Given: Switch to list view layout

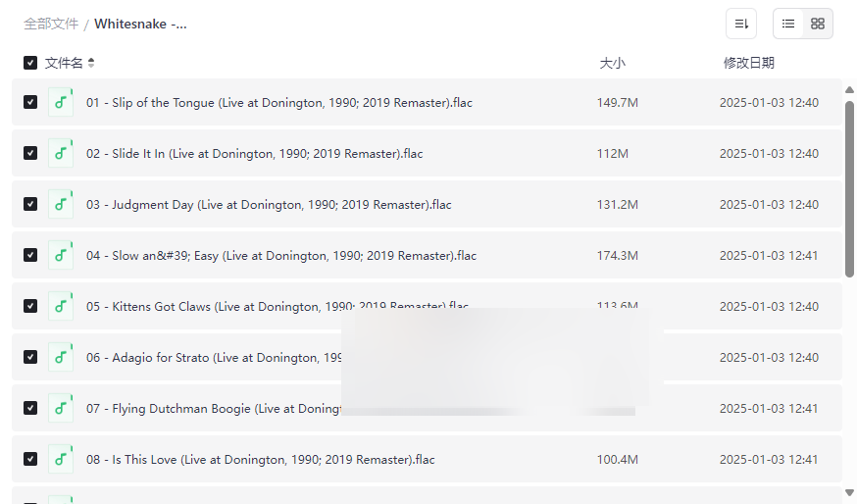Looking at the screenshot, I should pos(788,24).
